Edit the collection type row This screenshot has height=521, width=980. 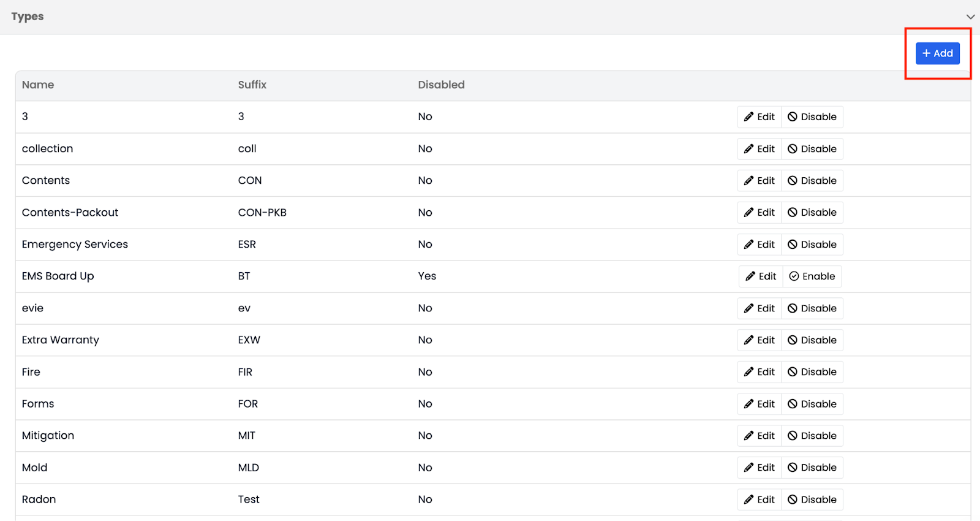[x=759, y=149]
